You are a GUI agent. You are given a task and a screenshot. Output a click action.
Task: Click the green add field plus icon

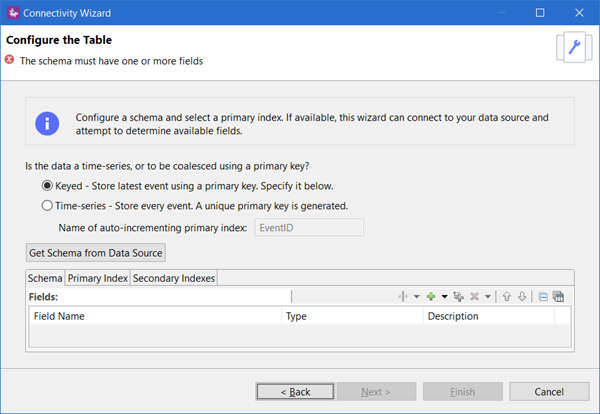point(431,297)
